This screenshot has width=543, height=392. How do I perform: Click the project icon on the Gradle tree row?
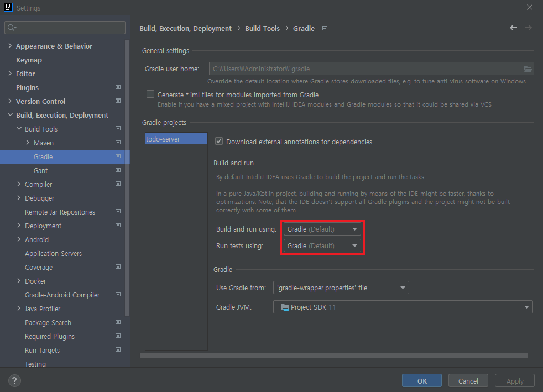(x=118, y=156)
